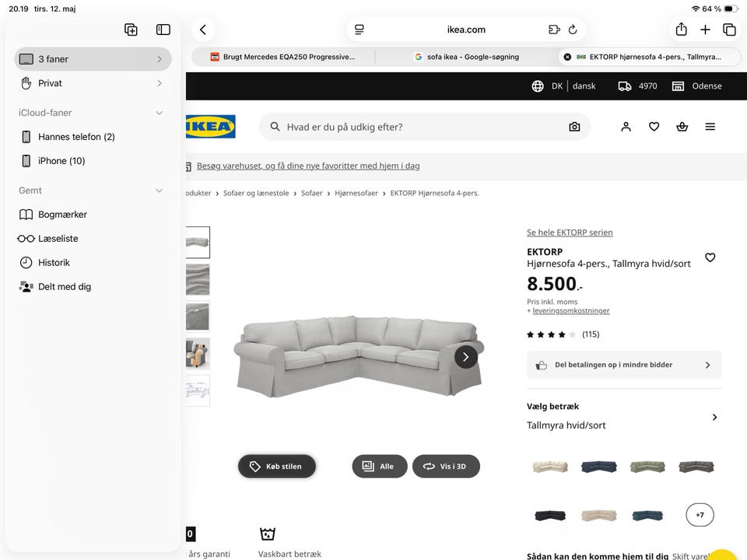Open page reader menu icon in address bar

point(359,30)
